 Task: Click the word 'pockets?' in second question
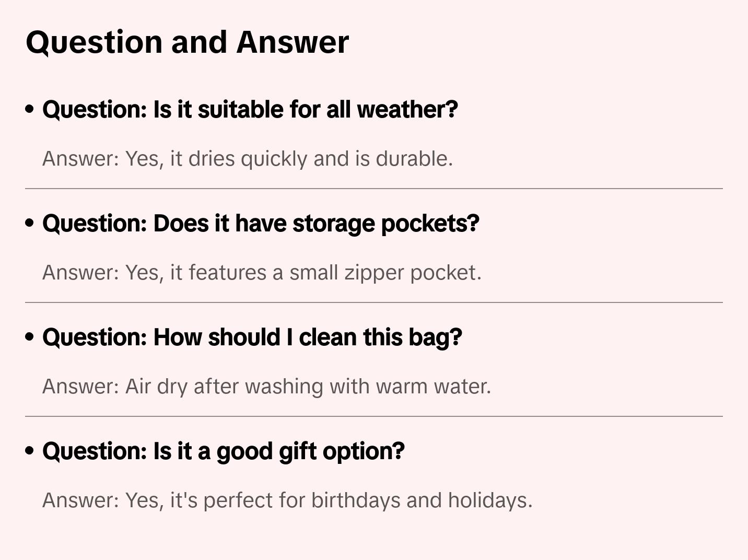point(430,224)
